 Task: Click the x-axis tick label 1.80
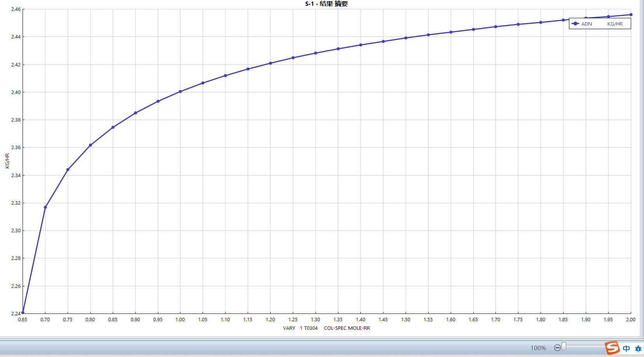coord(541,320)
